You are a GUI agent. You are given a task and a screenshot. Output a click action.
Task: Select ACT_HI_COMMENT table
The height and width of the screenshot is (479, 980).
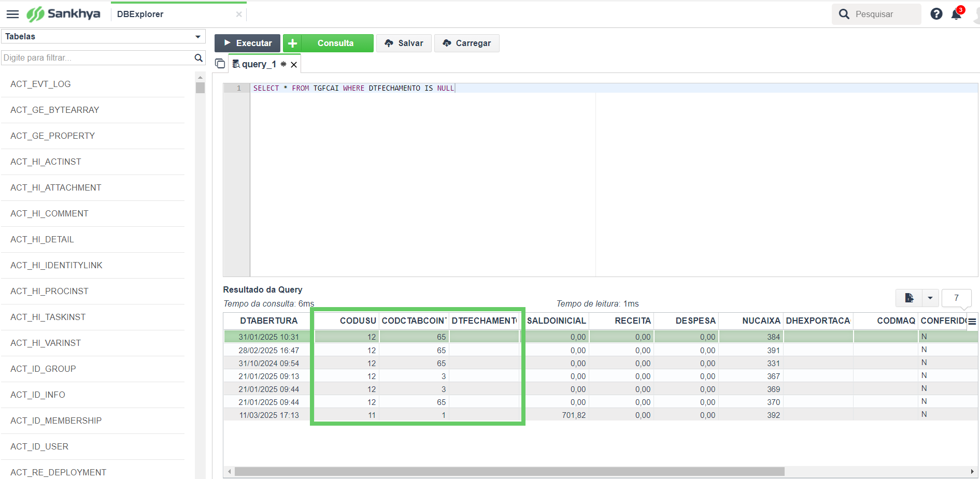pyautogui.click(x=49, y=213)
